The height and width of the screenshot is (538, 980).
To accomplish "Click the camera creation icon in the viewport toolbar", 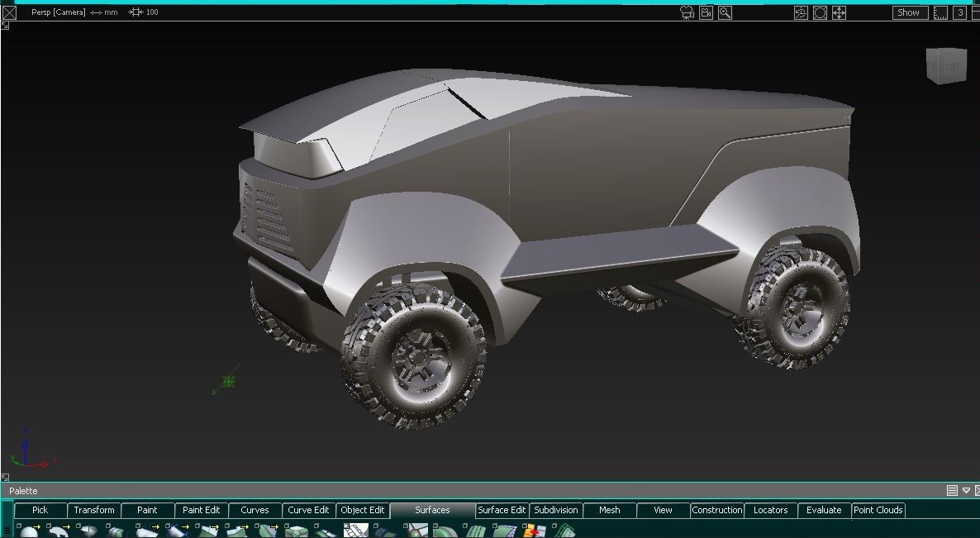I will (x=686, y=12).
